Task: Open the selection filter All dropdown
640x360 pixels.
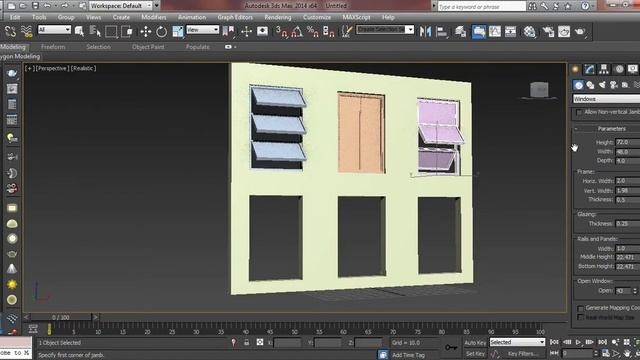Action: click(x=54, y=29)
